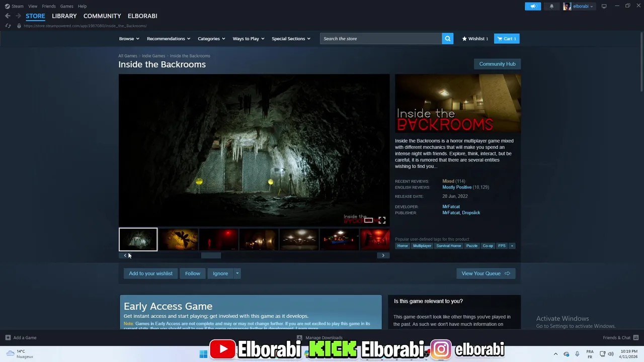Switch to the COMMUNITY tab
Viewport: 644px width, 362px height.
(x=102, y=16)
